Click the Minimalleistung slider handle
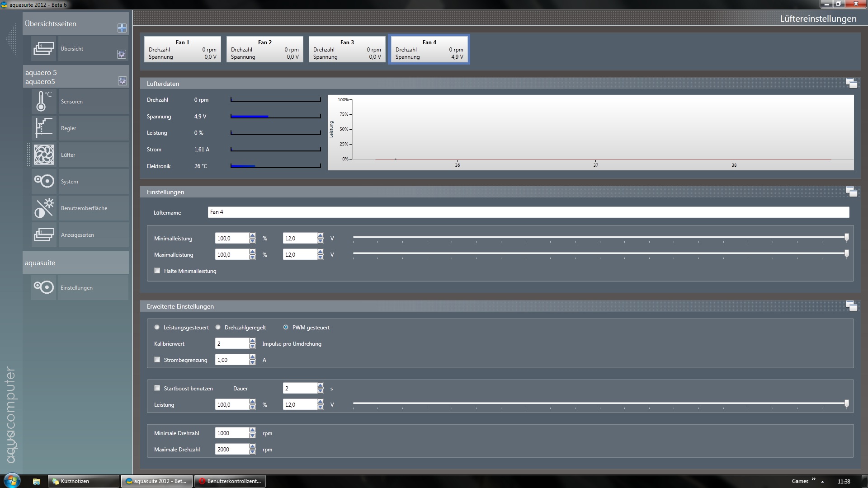This screenshot has height=488, width=868. 846,237
